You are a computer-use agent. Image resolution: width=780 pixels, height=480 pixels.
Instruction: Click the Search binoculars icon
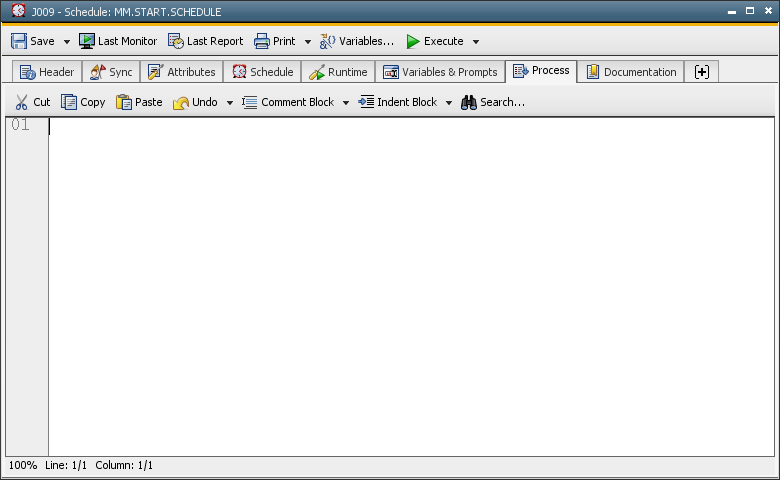pos(469,102)
